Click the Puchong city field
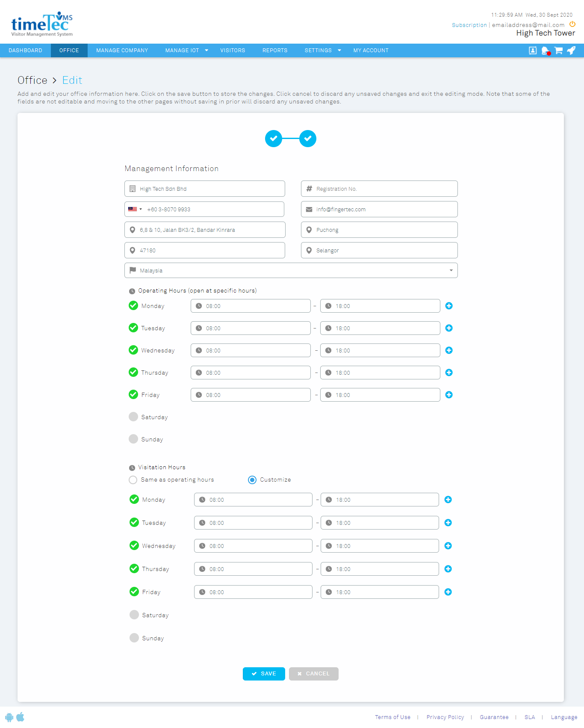The image size is (584, 728). 379,230
